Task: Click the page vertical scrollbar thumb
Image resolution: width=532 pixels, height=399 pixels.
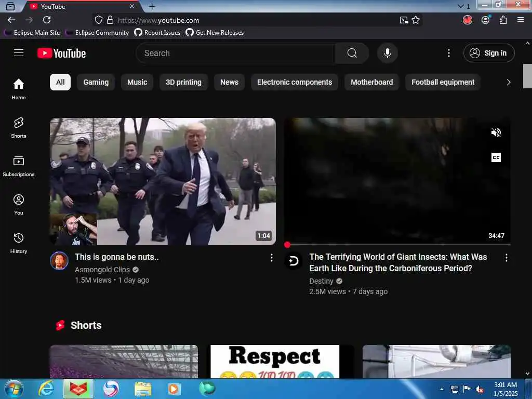Action: coord(527,76)
